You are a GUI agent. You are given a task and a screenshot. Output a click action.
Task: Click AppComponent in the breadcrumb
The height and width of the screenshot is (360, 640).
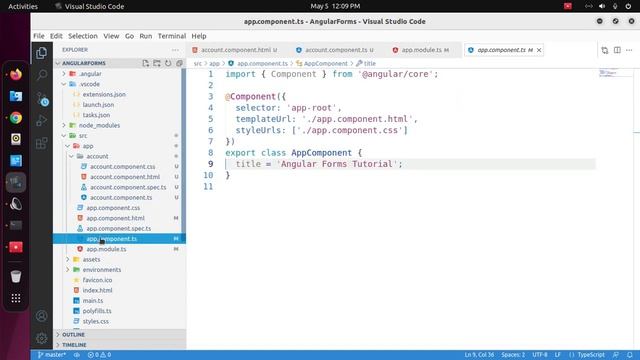pos(325,64)
